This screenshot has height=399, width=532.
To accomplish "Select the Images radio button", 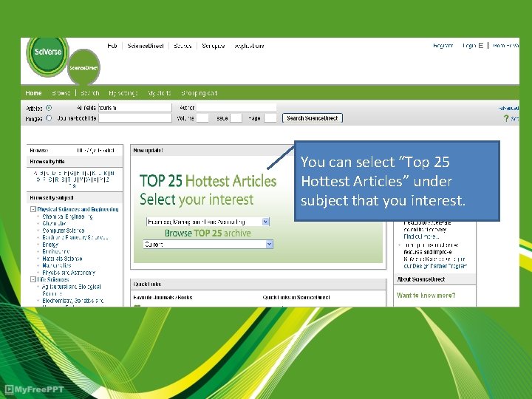I will tap(49, 118).
